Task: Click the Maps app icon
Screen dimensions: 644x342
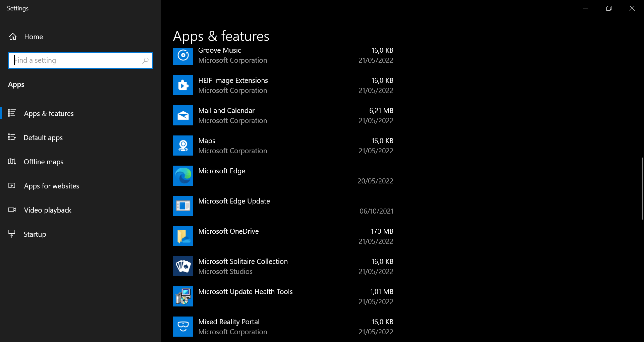Action: pyautogui.click(x=183, y=146)
